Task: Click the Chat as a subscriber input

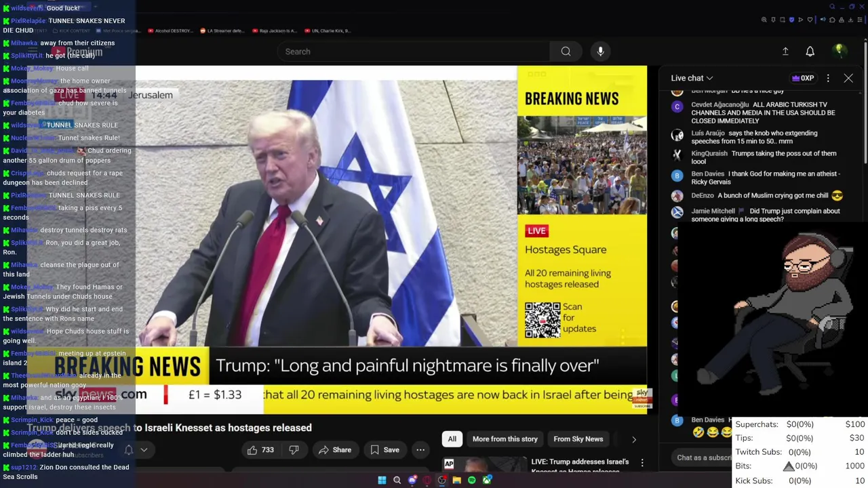Action: (702, 457)
